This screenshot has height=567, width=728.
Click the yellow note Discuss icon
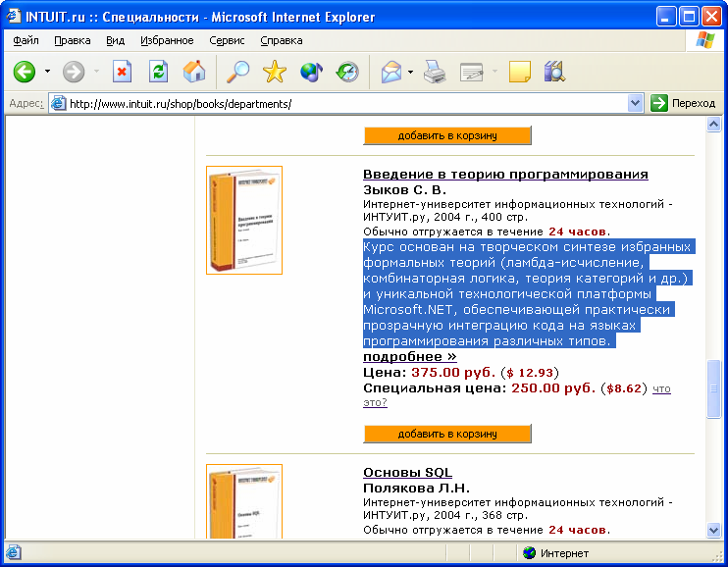coord(520,72)
